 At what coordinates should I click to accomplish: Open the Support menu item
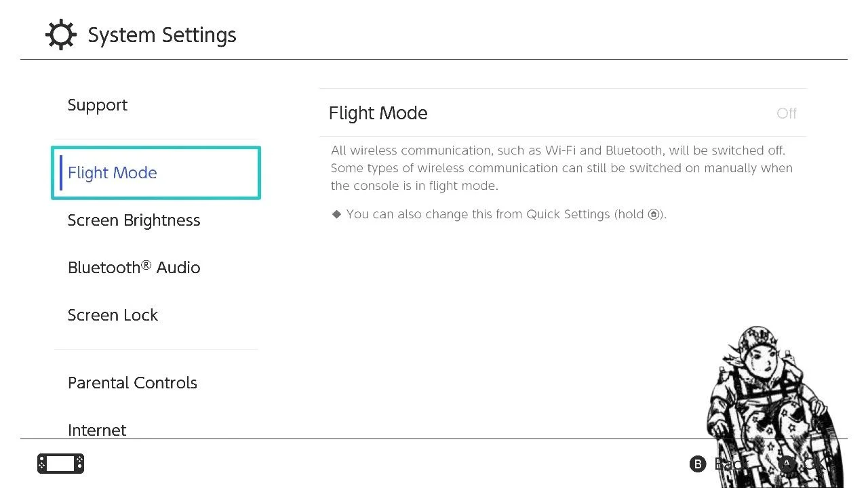pos(98,105)
